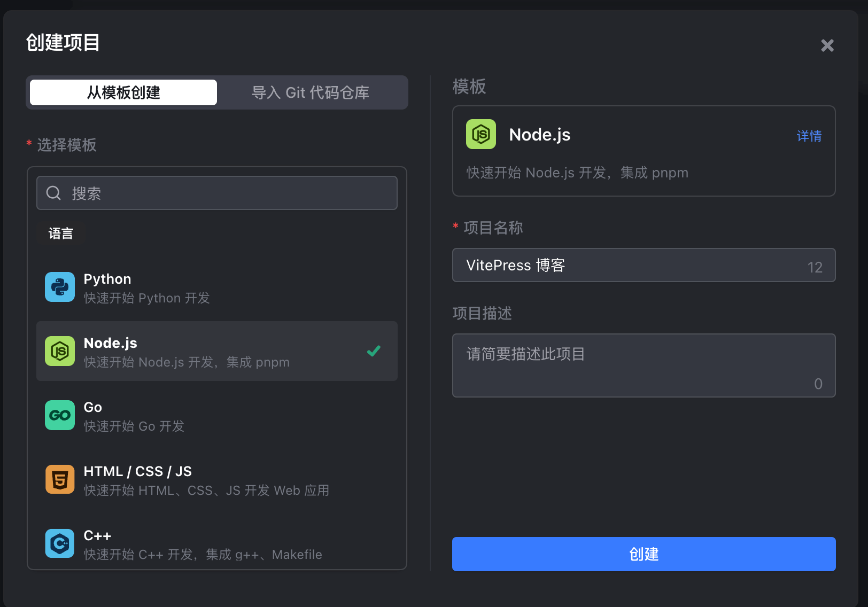Image resolution: width=868 pixels, height=607 pixels.
Task: Switch to 从模板创建 tab
Action: pyautogui.click(x=123, y=92)
